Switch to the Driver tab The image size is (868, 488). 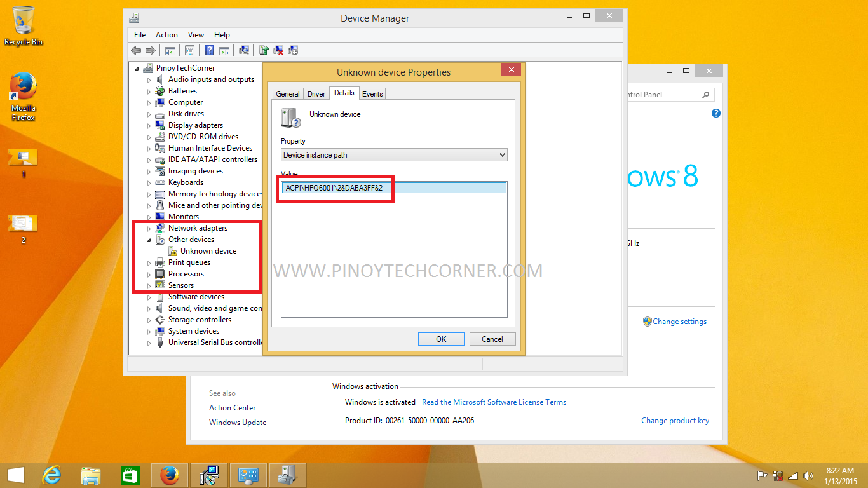point(316,94)
